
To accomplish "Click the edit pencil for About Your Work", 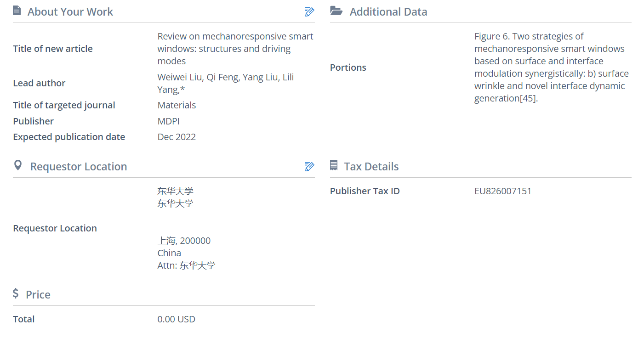I will 309,12.
